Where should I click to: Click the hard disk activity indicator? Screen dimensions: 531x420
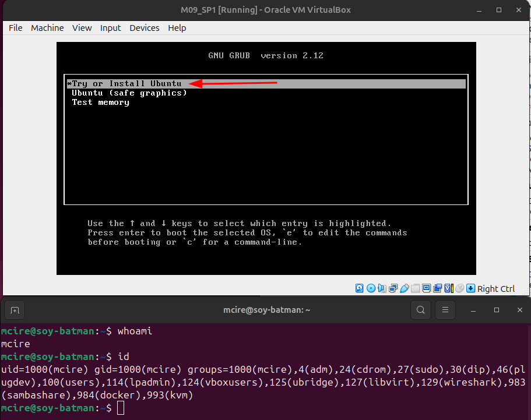click(x=359, y=288)
